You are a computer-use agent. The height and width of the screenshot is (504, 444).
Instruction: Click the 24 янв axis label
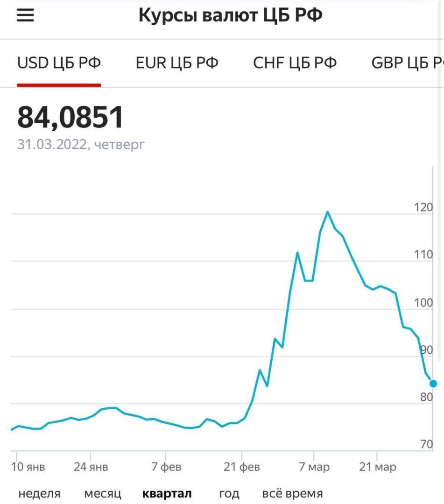[91, 467]
